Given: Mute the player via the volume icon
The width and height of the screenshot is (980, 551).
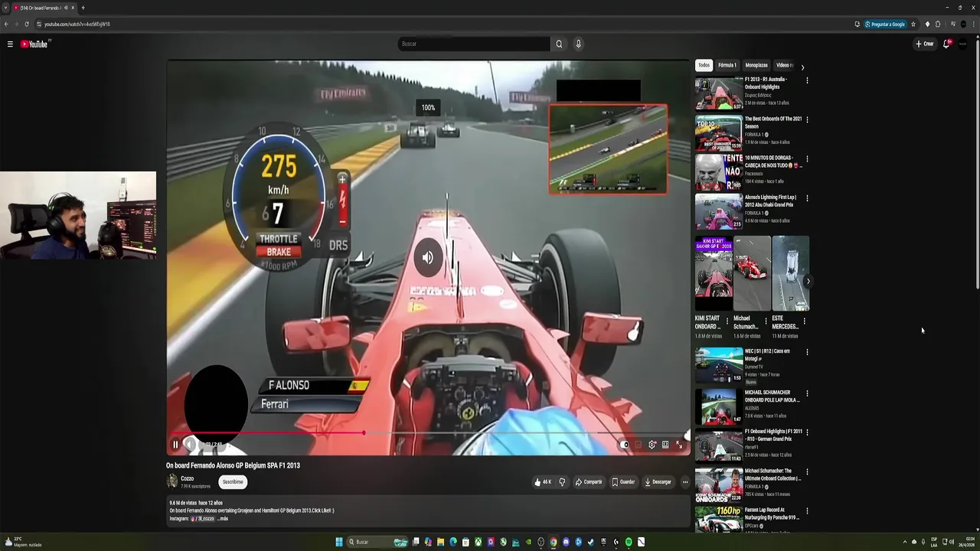Looking at the screenshot, I should [x=191, y=445].
